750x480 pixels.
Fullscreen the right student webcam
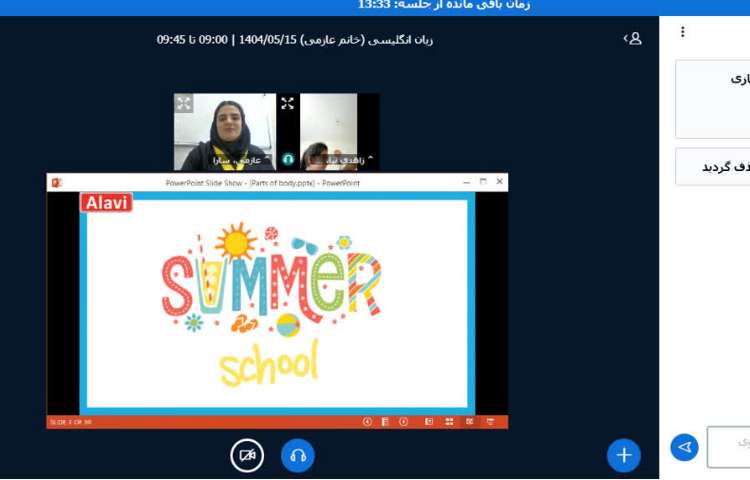point(288,103)
